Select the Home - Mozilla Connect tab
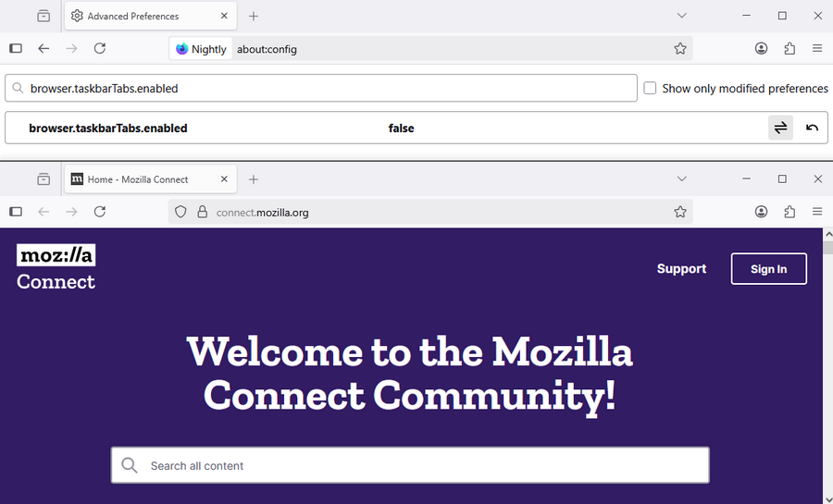The height and width of the screenshot is (504, 833). (139, 179)
